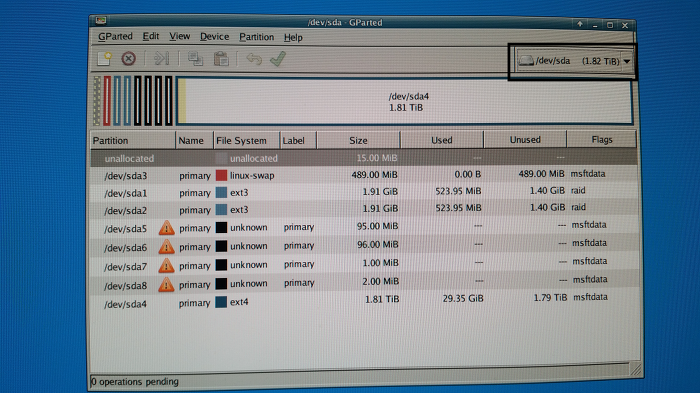Open the Edit menu
700x393 pixels.
[x=150, y=36]
